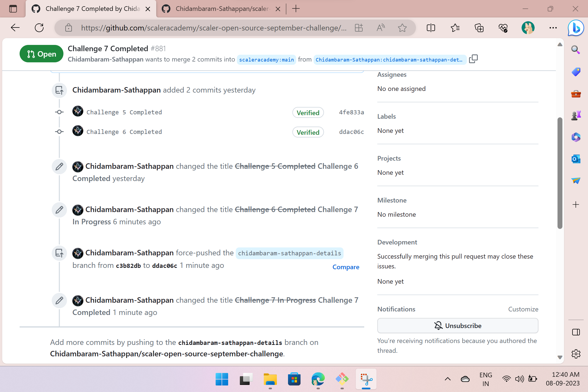Viewport: 588px width, 392px height.
Task: Open Search in the Edge sidebar
Action: 575,50
